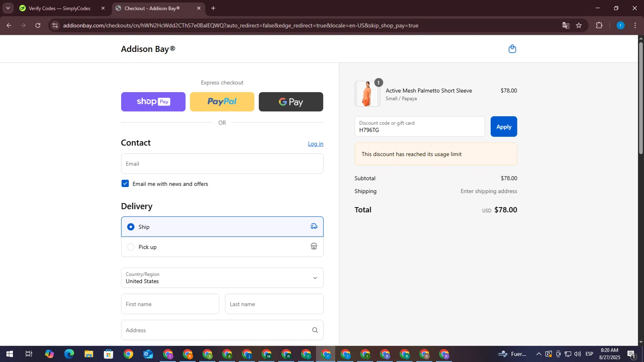Click the Addison Bay store logo
This screenshot has height=362, width=644.
coord(148,49)
